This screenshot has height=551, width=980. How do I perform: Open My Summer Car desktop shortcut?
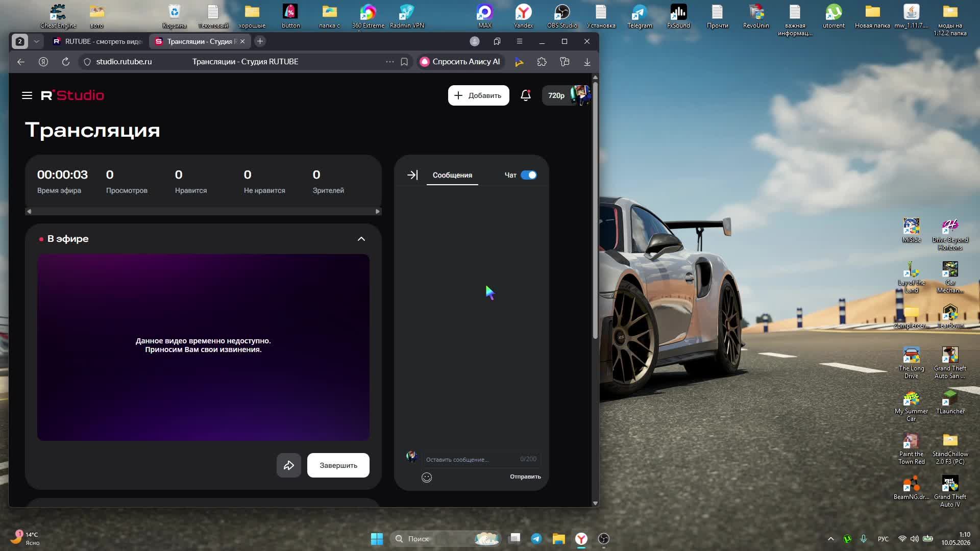(x=911, y=406)
